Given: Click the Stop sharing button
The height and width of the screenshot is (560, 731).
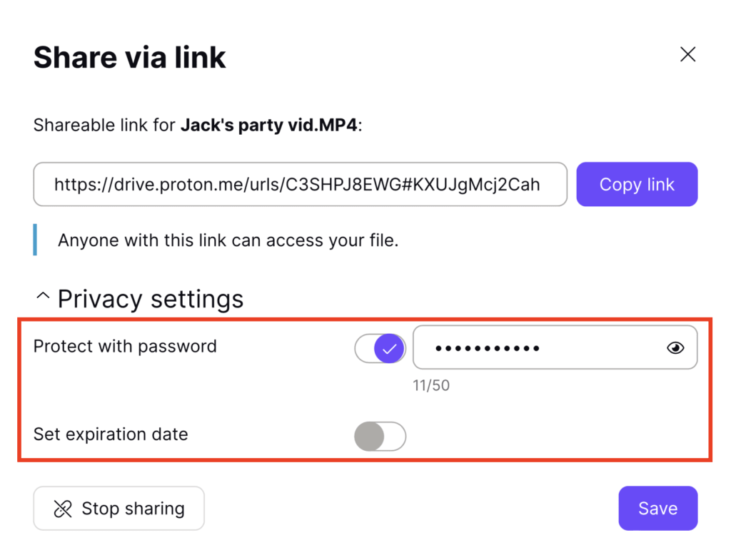Looking at the screenshot, I should click(119, 508).
